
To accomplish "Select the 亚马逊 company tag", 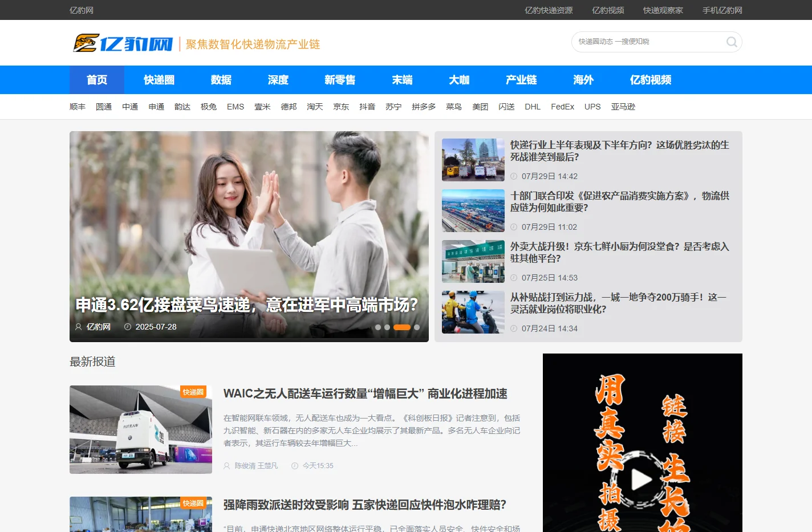I will (x=623, y=107).
